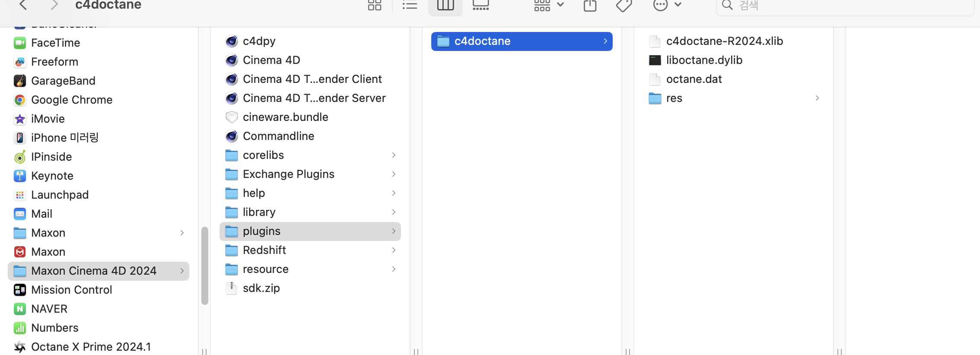Go forward with the forward arrow

(54, 5)
